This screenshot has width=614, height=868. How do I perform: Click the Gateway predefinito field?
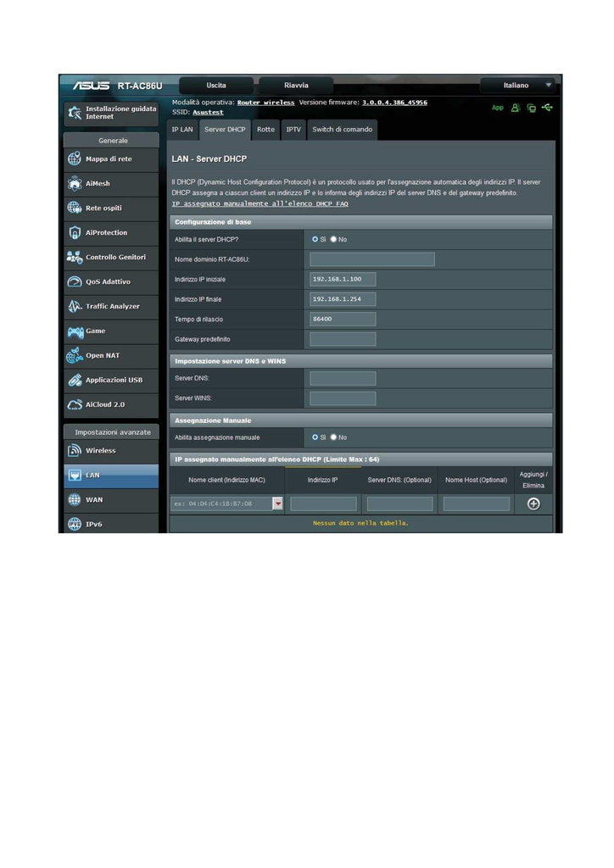pyautogui.click(x=343, y=339)
